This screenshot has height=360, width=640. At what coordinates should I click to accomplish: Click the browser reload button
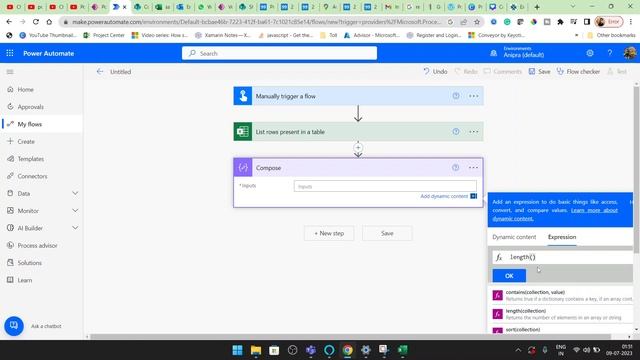click(36, 22)
